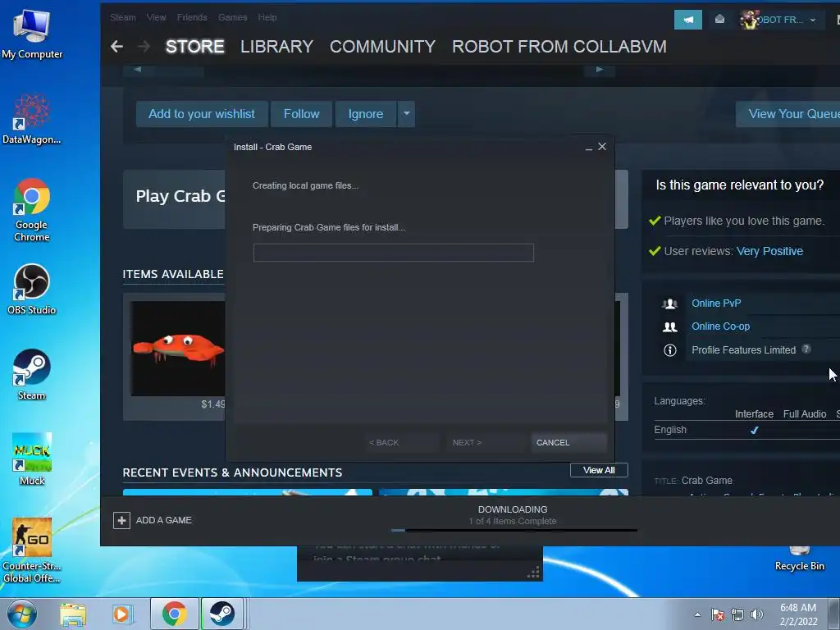Show hidden tray icons arrow
The image size is (840, 630).
click(x=697, y=614)
